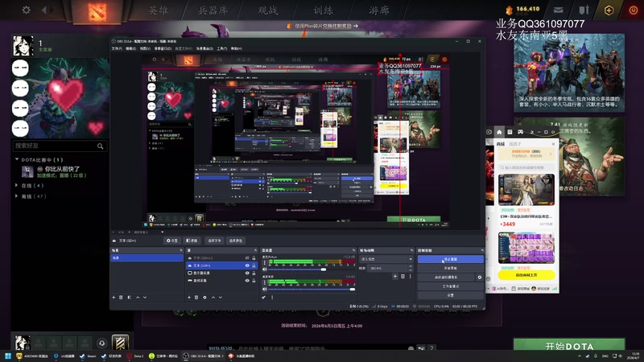Open the 兵器库 (Armory) tab

pos(213,10)
